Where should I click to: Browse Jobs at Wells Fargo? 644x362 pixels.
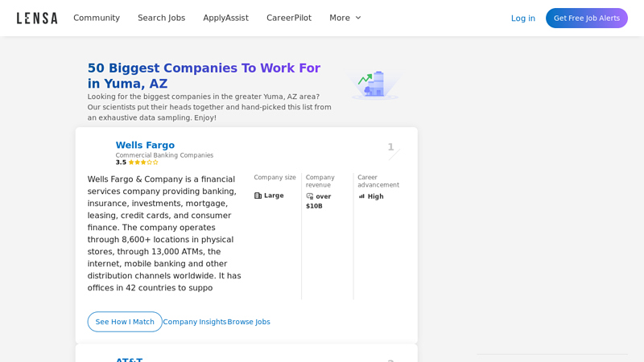click(249, 322)
